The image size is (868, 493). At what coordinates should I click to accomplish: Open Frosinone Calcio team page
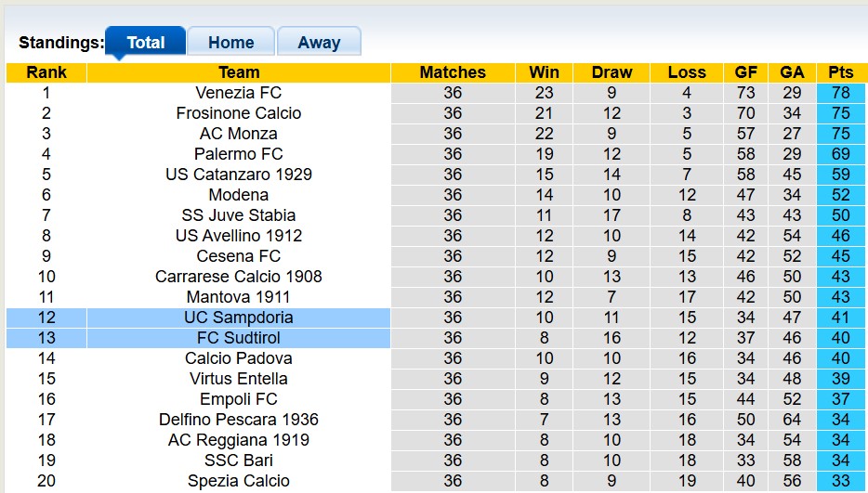[x=238, y=113]
